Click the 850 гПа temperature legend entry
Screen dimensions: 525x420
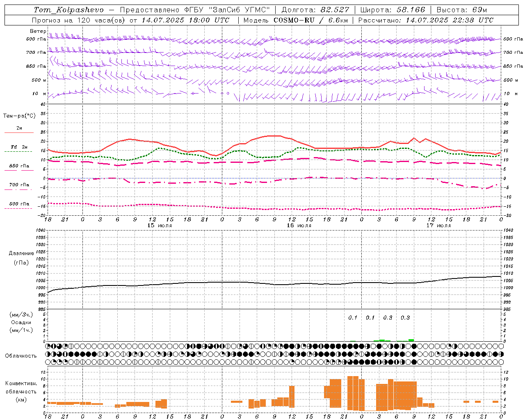(x=19, y=166)
